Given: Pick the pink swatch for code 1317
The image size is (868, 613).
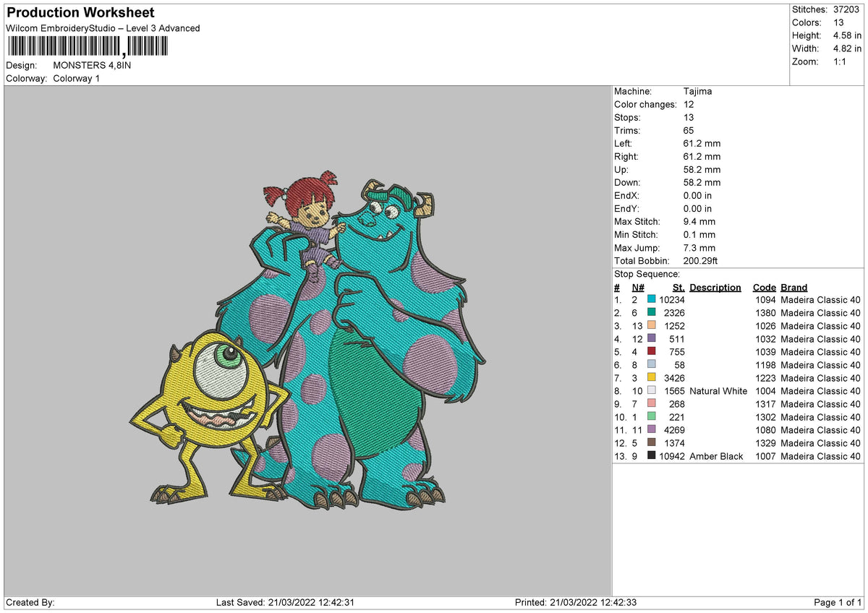Looking at the screenshot, I should [652, 403].
